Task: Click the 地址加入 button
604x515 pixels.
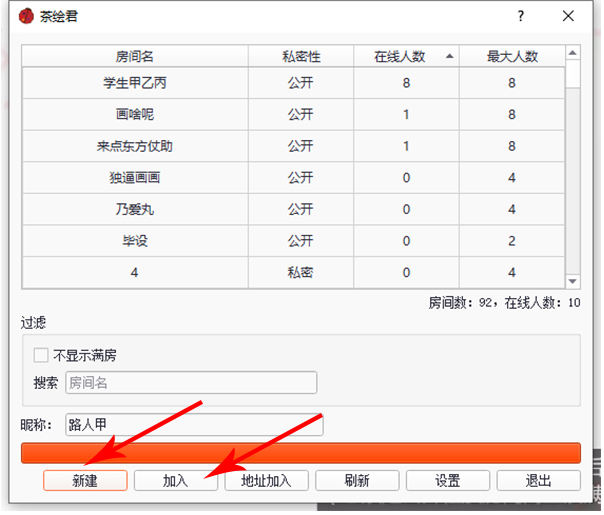Action: [267, 480]
